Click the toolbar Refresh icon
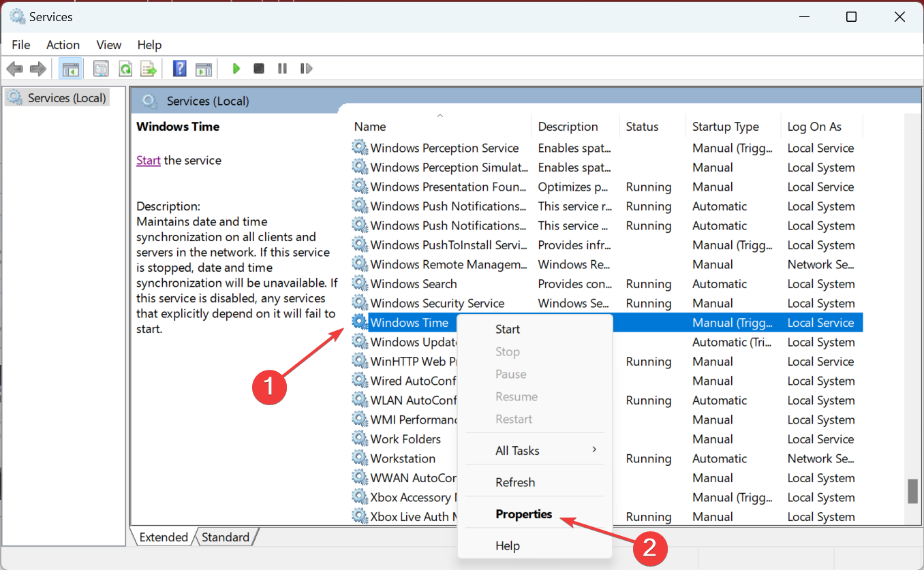Viewport: 924px width, 570px height. (125, 69)
